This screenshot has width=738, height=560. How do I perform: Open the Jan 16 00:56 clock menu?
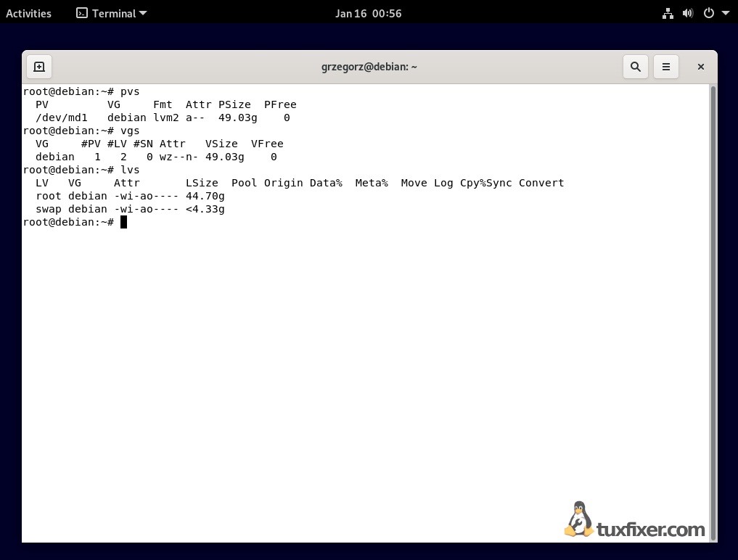(x=368, y=13)
